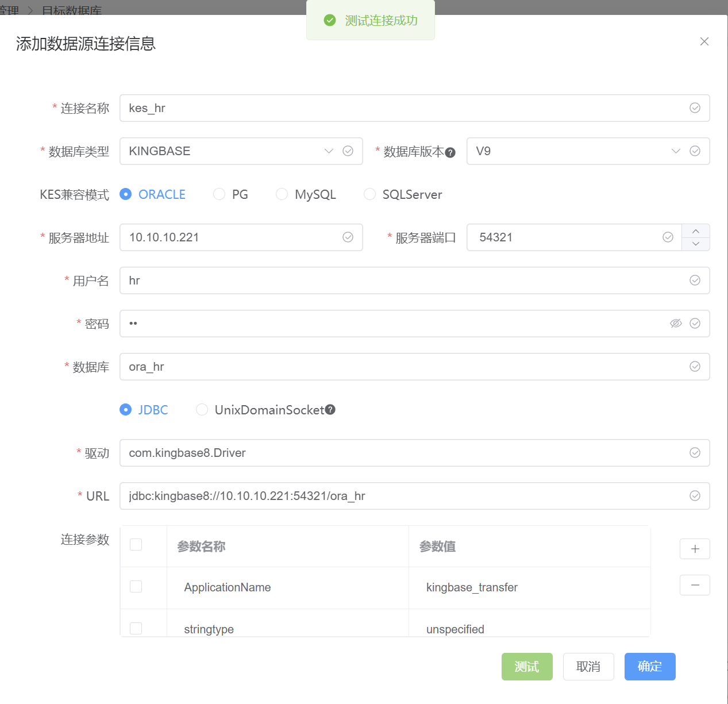The width and height of the screenshot is (728, 704).
Task: Toggle password visibility eye icon
Action: 676,323
